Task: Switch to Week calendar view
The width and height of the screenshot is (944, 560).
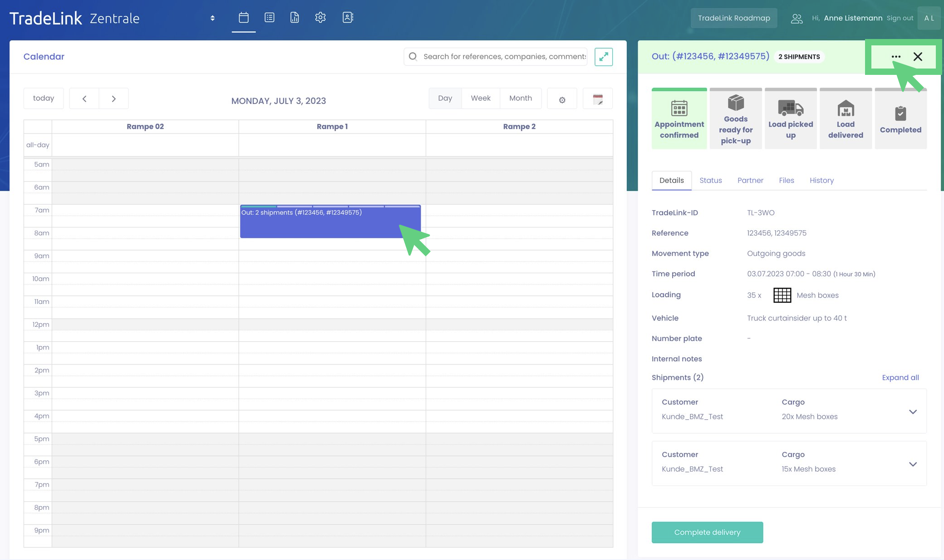Action: 481,98
